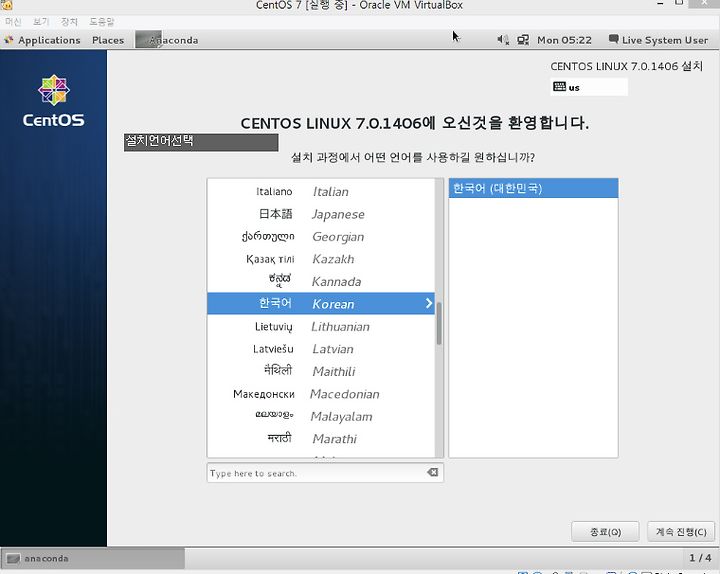Select Maithili language row
This screenshot has height=574, width=720.
coord(321,371)
